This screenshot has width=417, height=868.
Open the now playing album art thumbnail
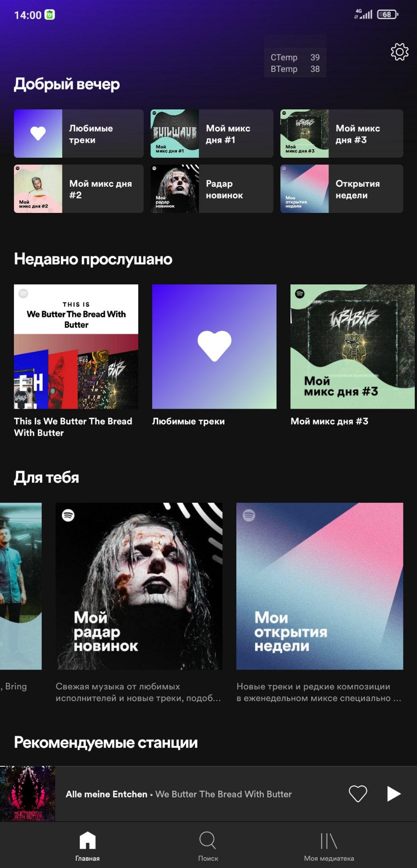[x=28, y=794]
